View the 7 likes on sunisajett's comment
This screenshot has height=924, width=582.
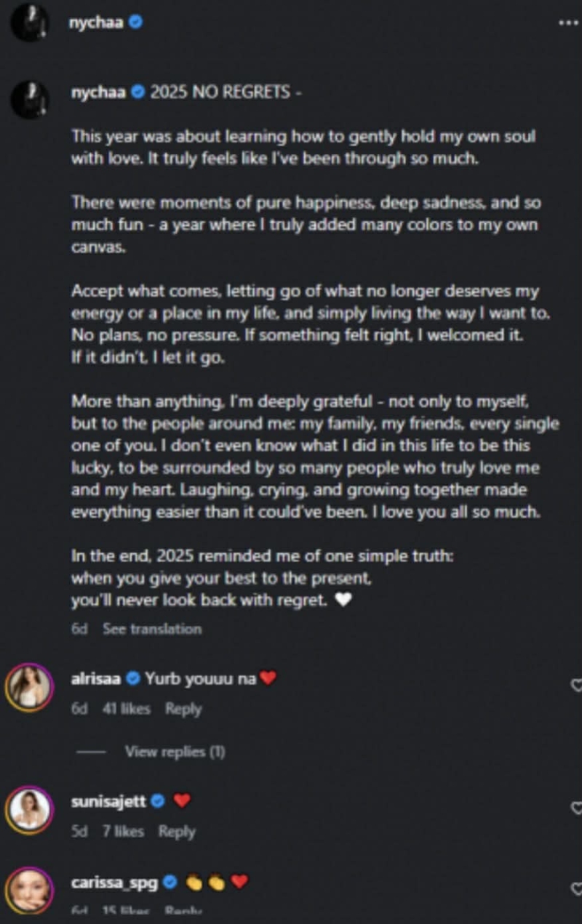(122, 831)
